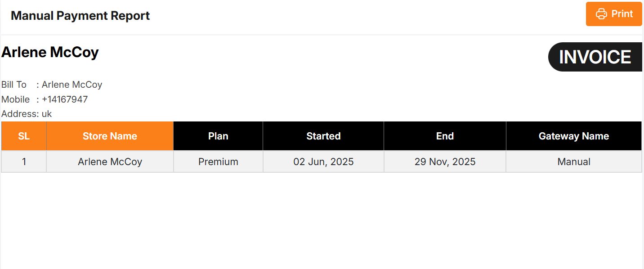This screenshot has height=269, width=644.
Task: Select the Premium plan cell
Action: pyautogui.click(x=218, y=161)
